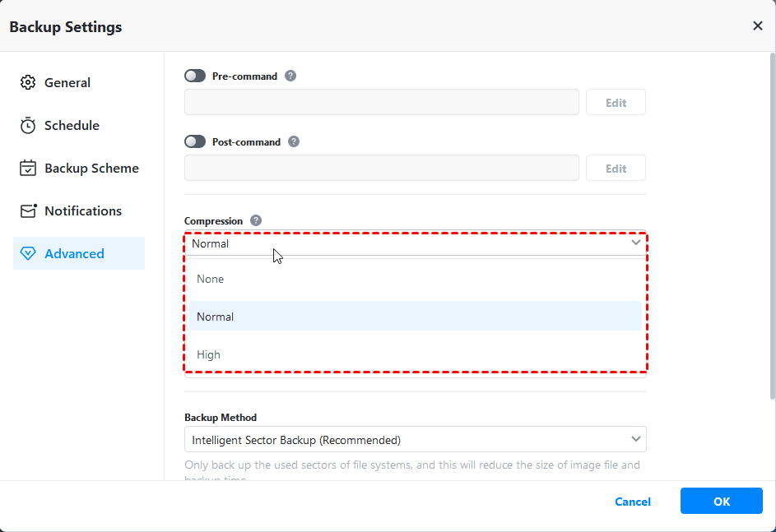Click the Cancel link
The image size is (776, 532).
coord(633,502)
